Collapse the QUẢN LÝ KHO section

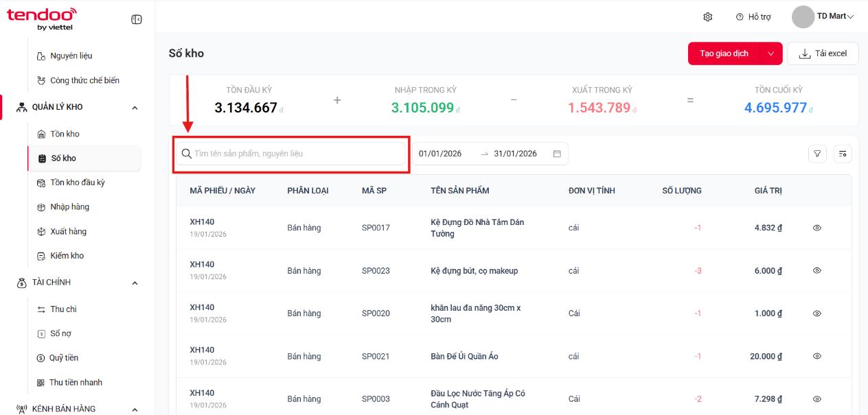tap(135, 107)
